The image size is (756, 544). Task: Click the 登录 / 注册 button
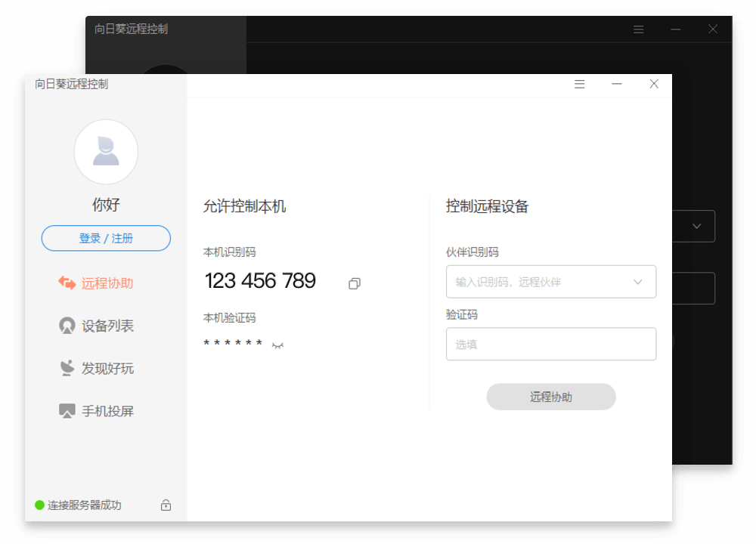(106, 238)
